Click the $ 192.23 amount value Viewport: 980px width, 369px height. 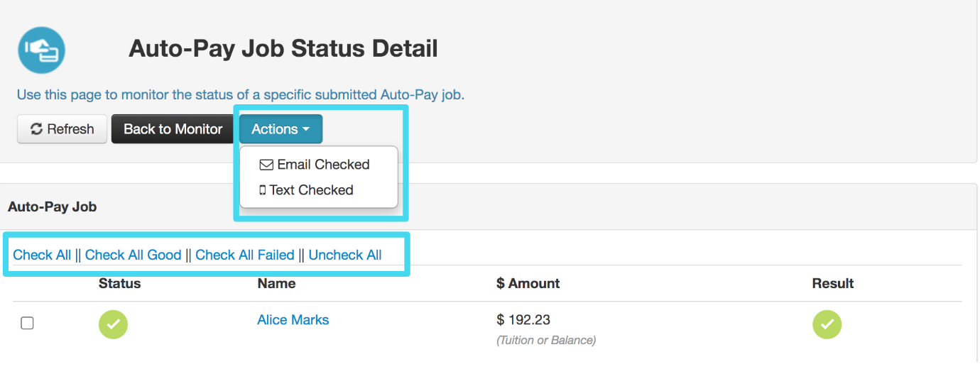pyautogui.click(x=523, y=320)
